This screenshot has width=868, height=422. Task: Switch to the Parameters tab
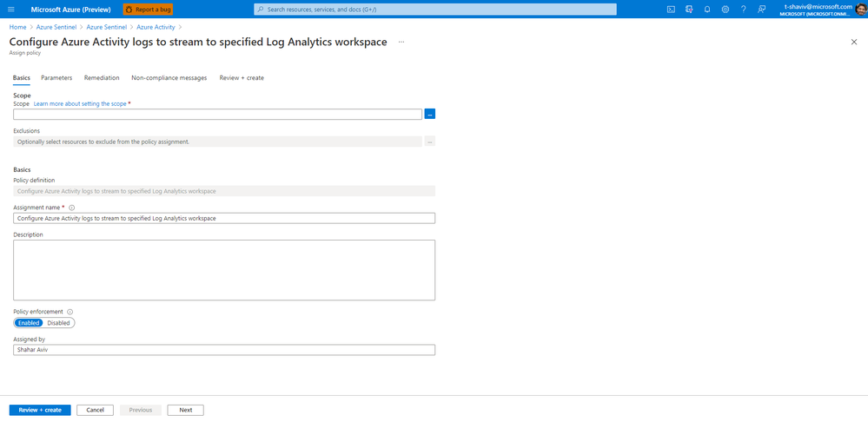[56, 78]
